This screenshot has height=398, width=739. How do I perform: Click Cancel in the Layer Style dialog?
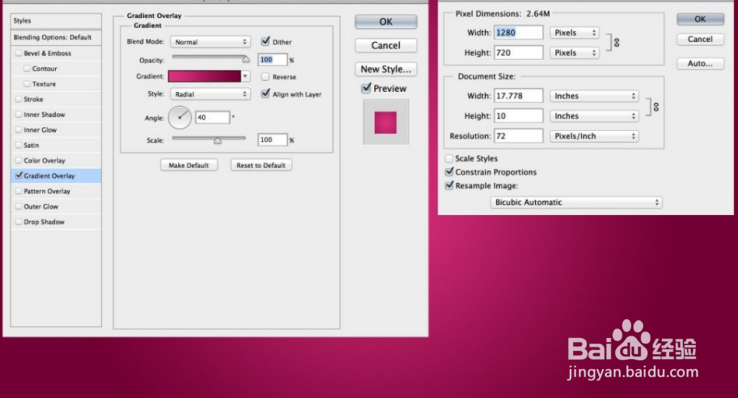386,45
